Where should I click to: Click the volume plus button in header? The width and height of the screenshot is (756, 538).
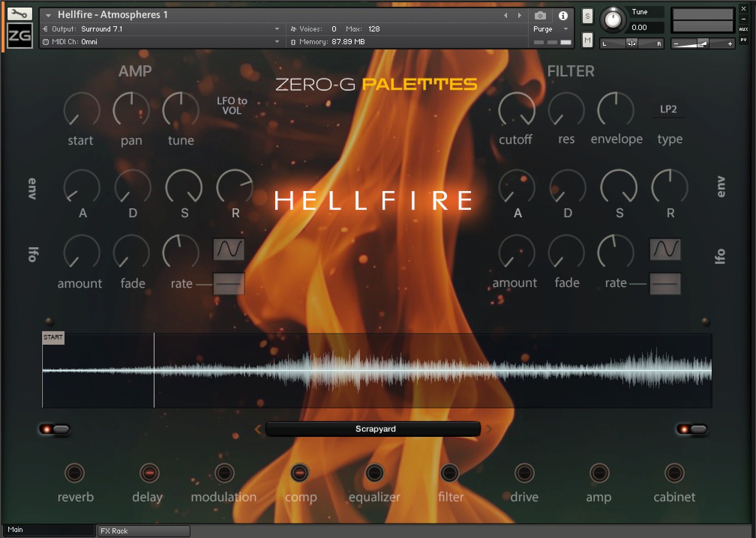click(730, 44)
